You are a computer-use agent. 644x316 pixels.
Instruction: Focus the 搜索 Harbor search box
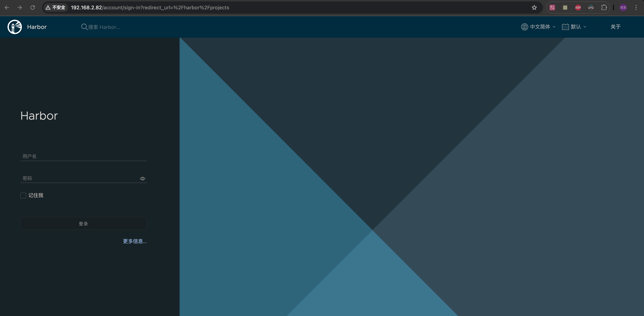point(104,27)
